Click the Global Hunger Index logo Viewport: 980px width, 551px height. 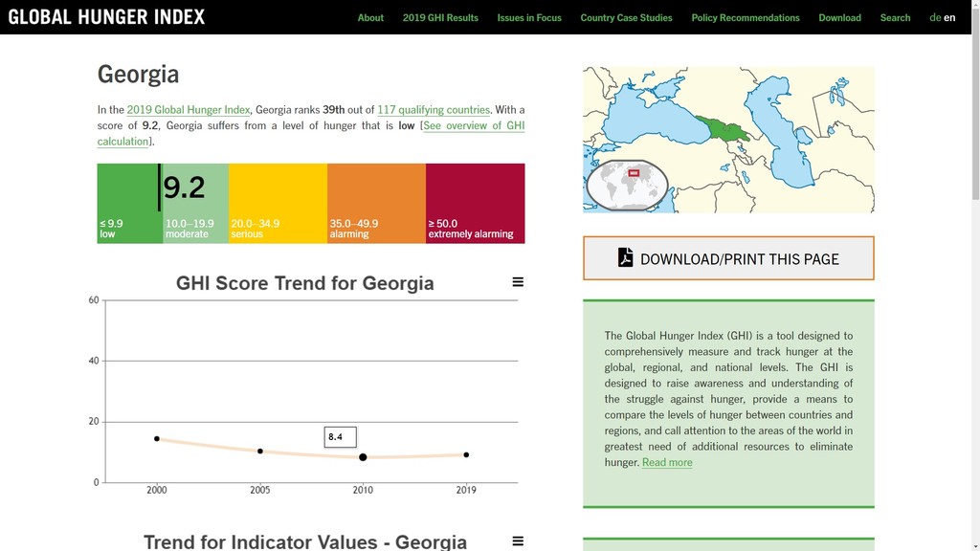pyautogui.click(x=106, y=17)
